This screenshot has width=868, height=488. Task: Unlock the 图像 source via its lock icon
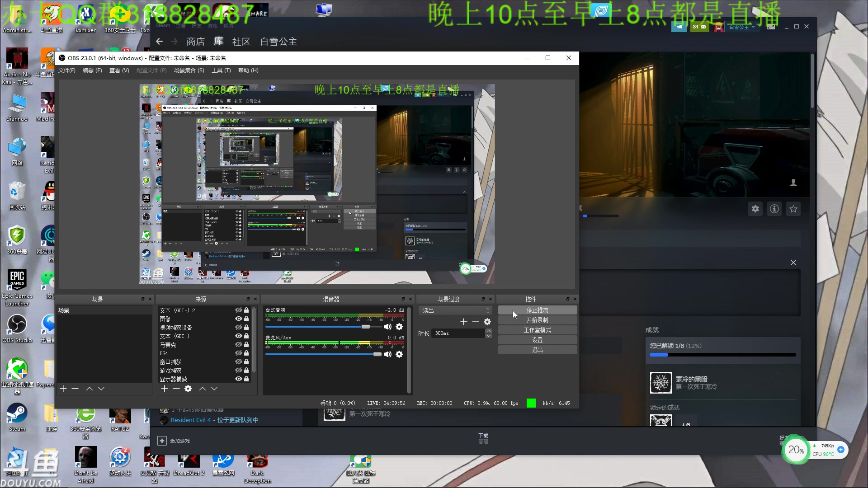point(246,319)
